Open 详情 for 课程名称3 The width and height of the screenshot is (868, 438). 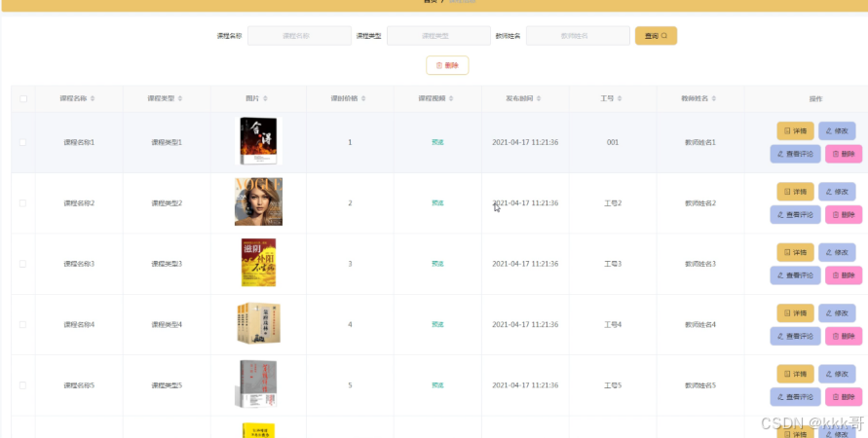tap(796, 253)
